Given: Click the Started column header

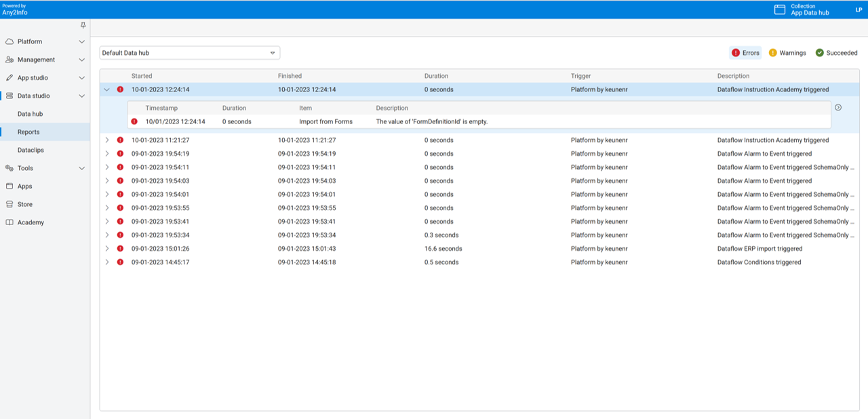Looking at the screenshot, I should click(x=142, y=76).
